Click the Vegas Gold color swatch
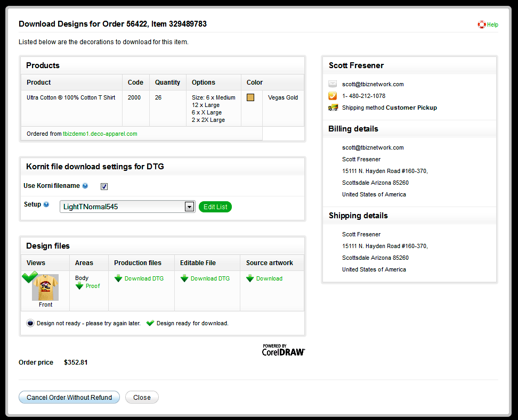The image size is (518, 420). [250, 97]
